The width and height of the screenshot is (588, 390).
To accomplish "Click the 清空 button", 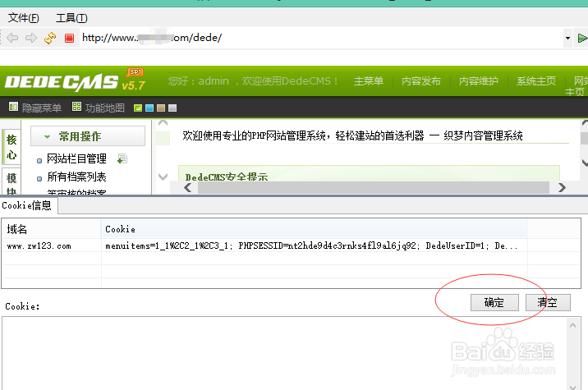I will click(548, 302).
